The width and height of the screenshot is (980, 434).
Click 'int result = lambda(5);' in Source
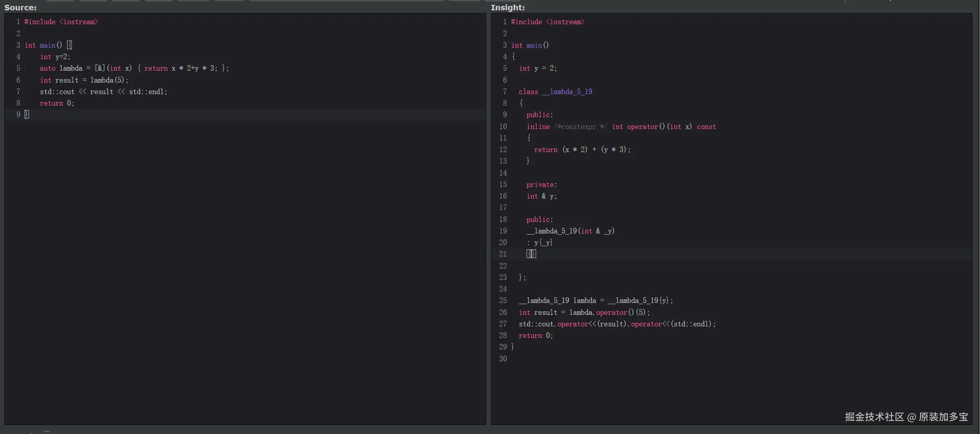pos(84,80)
